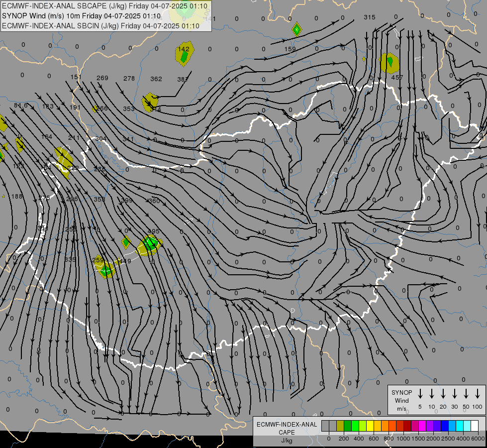
Task: Click the 362 CAPE value on map
Action: coord(156,79)
